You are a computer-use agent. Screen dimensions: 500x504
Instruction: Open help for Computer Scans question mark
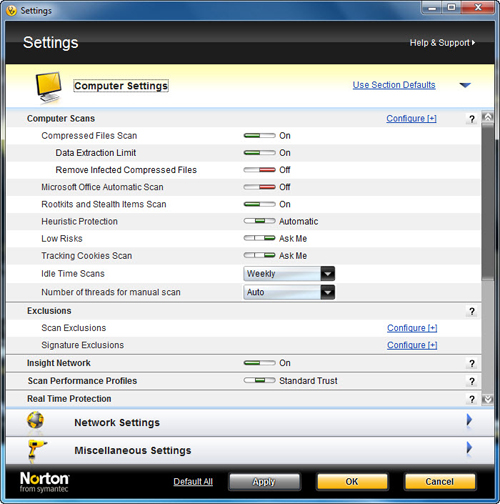click(x=472, y=119)
